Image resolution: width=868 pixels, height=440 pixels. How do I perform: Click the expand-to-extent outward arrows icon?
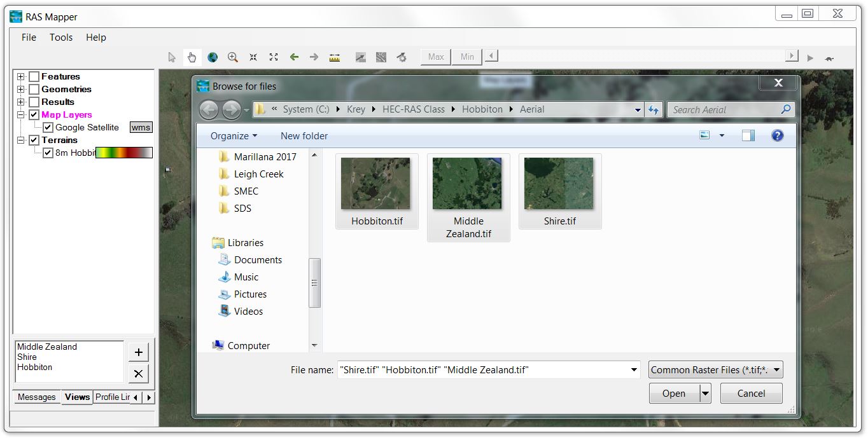tap(274, 57)
